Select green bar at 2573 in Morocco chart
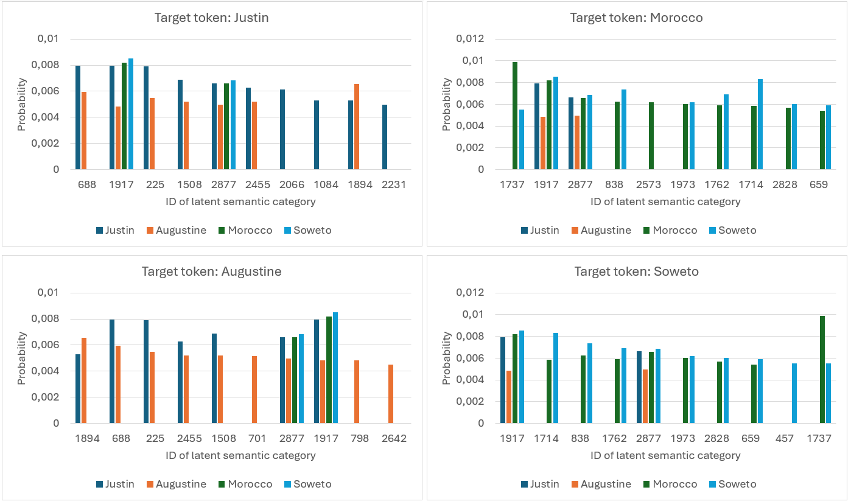 (x=651, y=136)
